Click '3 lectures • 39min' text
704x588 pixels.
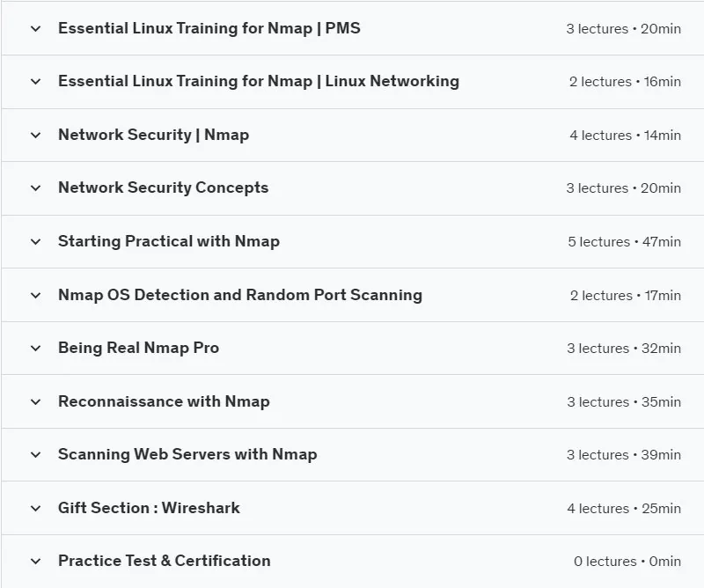click(x=624, y=454)
